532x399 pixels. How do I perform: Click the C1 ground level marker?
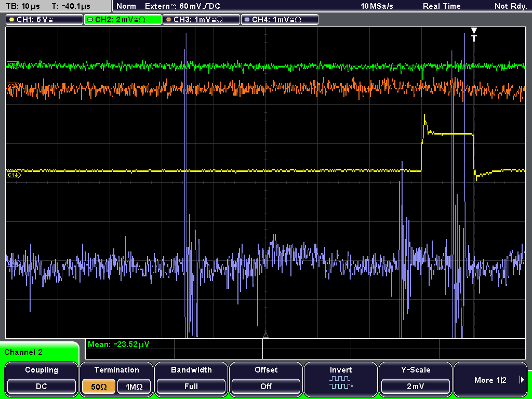click(14, 175)
